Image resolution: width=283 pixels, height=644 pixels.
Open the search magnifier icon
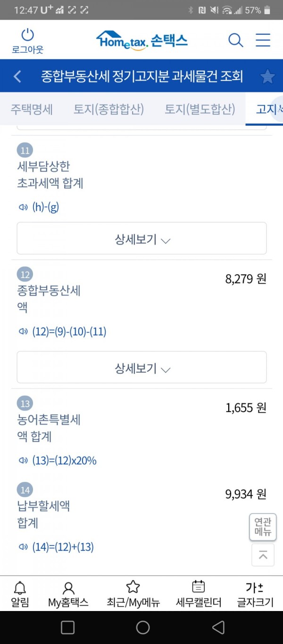[235, 40]
